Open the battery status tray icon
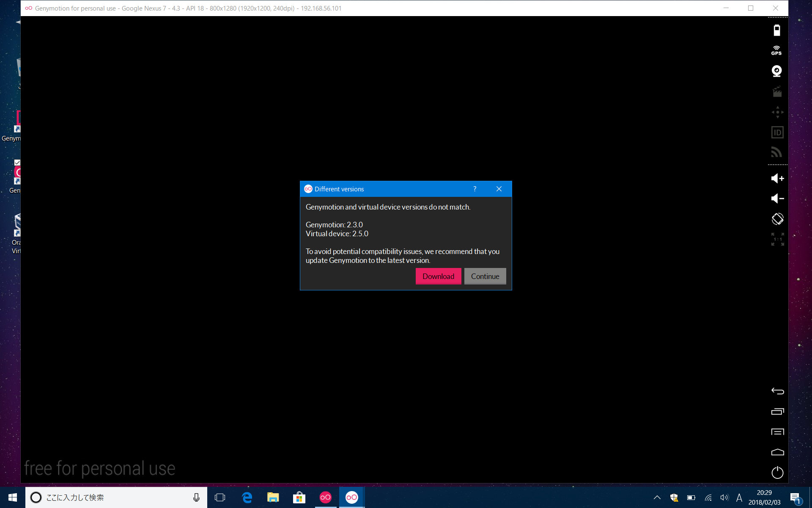 click(691, 497)
